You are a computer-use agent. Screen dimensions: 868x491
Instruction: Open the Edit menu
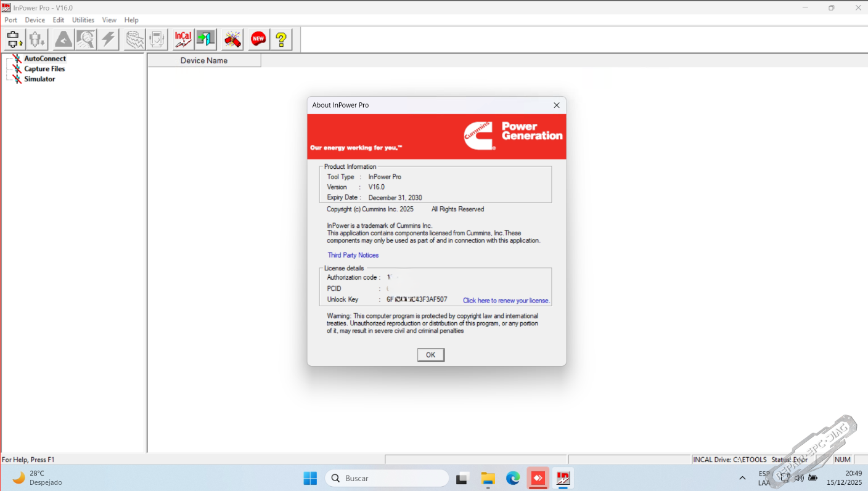pos(59,20)
